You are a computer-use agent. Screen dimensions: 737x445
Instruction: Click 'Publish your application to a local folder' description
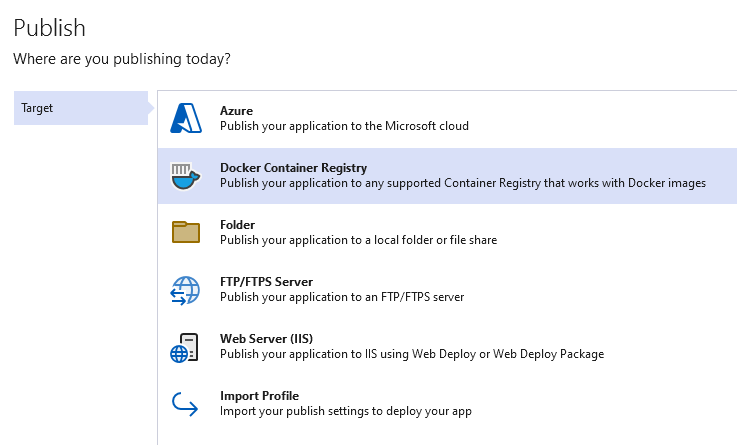tap(359, 240)
